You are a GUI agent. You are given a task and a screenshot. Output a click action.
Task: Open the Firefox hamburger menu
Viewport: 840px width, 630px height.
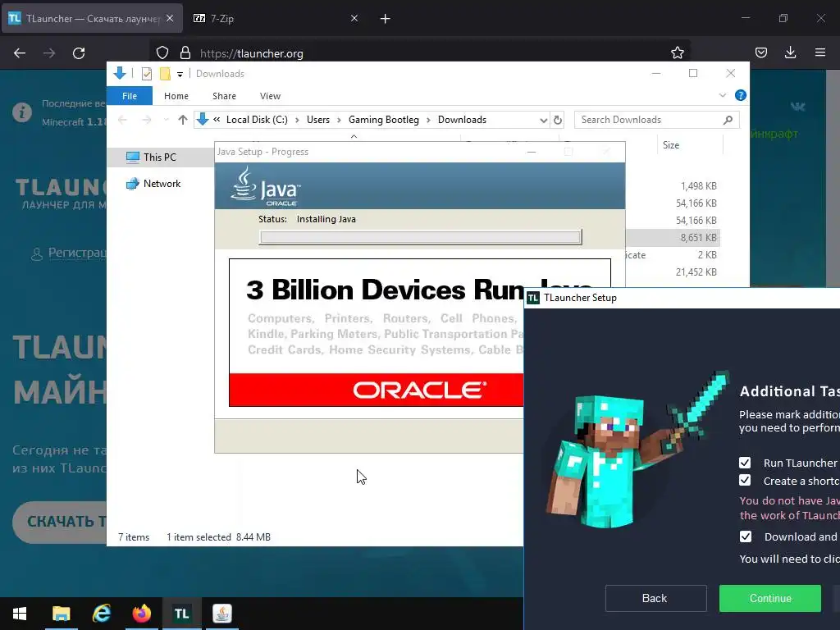coord(820,52)
